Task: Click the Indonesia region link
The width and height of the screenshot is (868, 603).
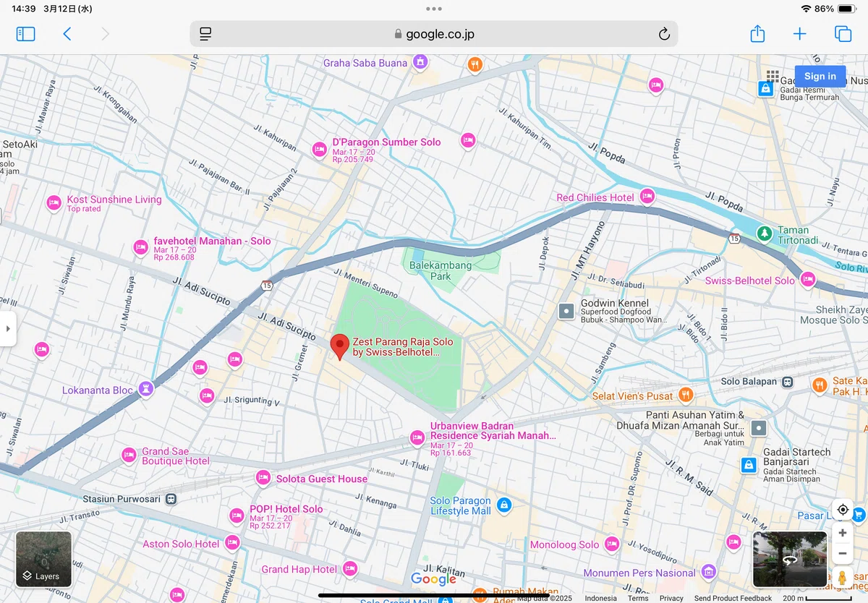Action: point(600,598)
